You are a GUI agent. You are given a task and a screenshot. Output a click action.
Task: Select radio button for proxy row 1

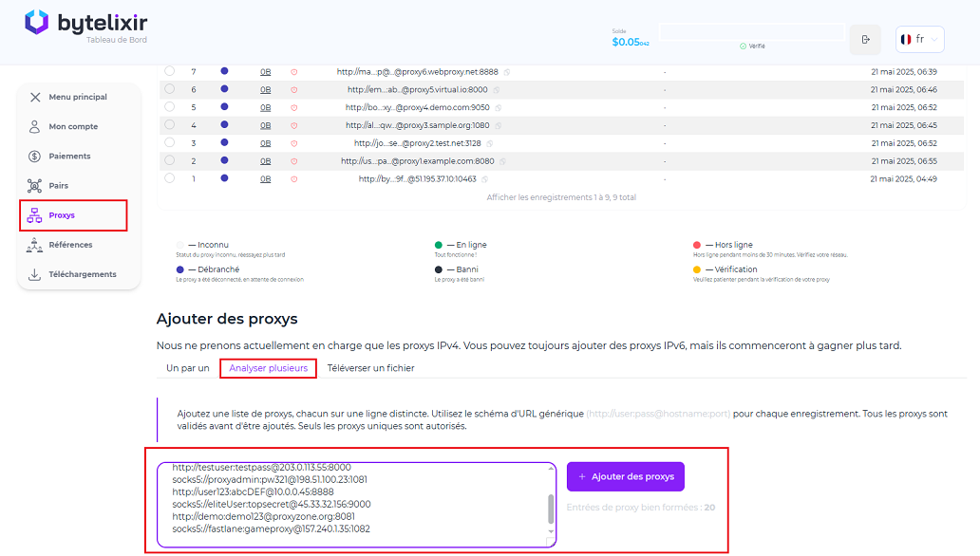169,178
